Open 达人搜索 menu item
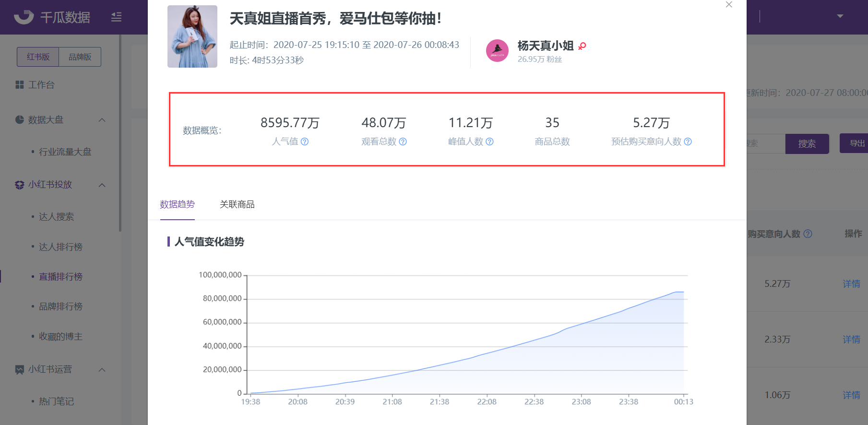Image resolution: width=868 pixels, height=425 pixels. pos(56,217)
